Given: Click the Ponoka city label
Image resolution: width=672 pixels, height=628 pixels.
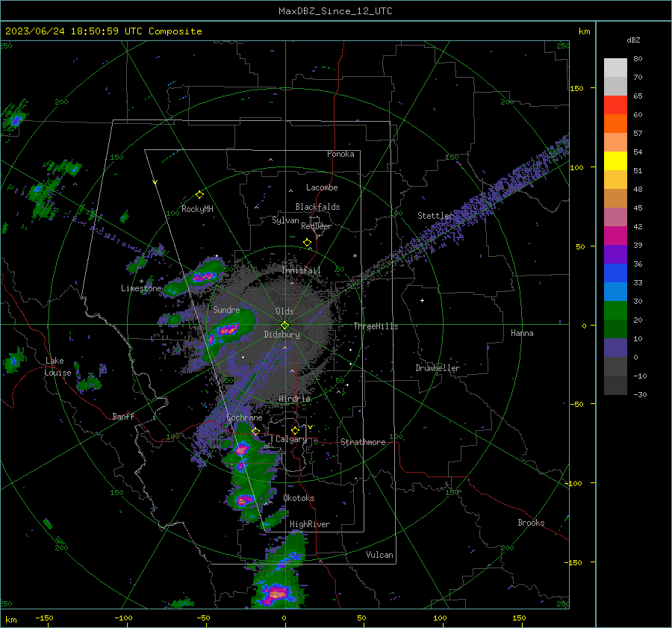Looking at the screenshot, I should [340, 154].
